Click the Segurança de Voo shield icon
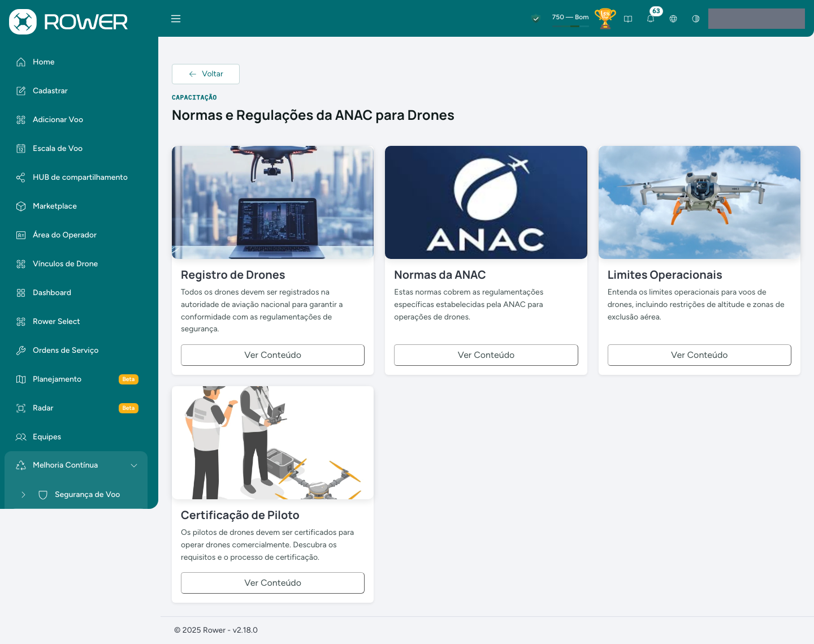The image size is (814, 644). pos(43,495)
